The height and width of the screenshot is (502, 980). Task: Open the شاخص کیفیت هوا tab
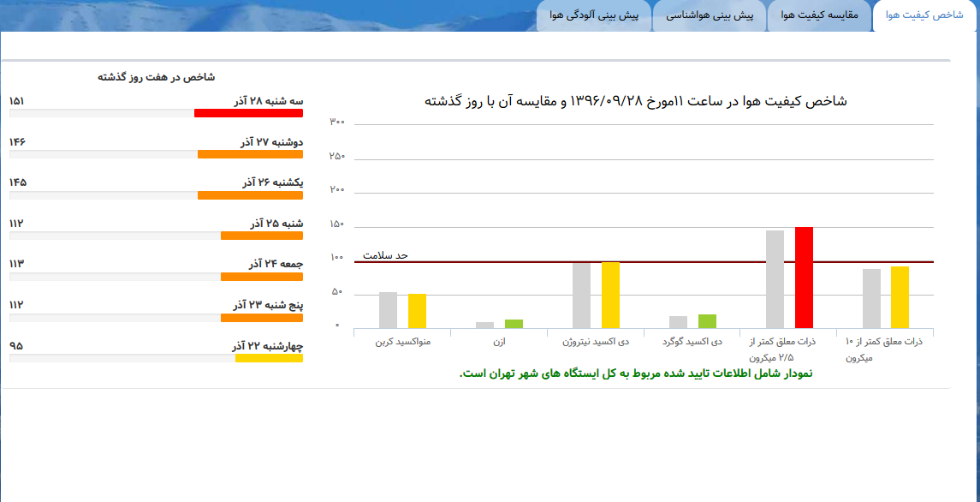(925, 15)
